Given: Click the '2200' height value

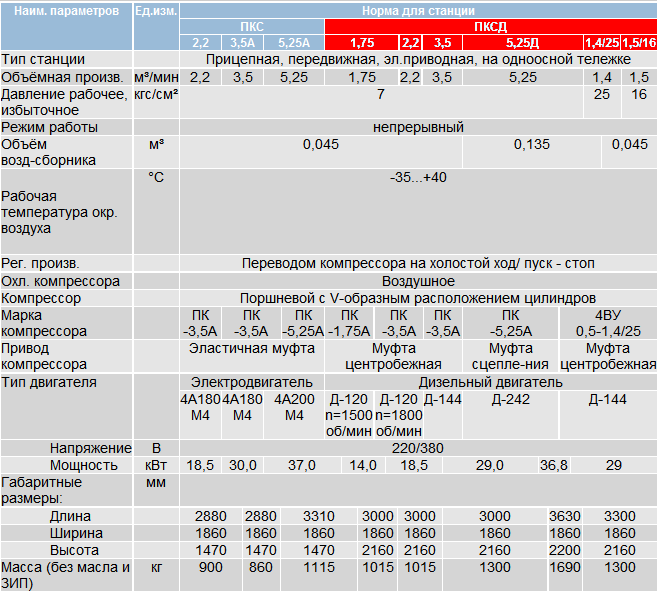Looking at the screenshot, I should pyautogui.click(x=565, y=550).
